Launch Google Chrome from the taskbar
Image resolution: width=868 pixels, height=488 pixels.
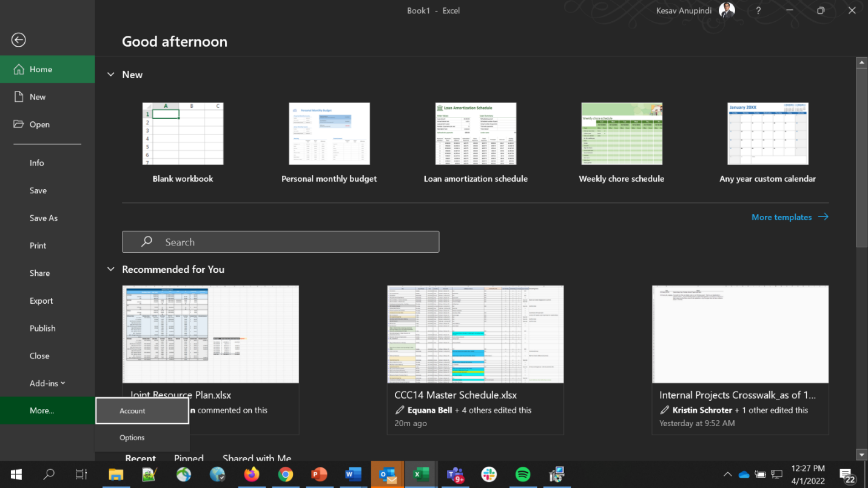pos(286,475)
